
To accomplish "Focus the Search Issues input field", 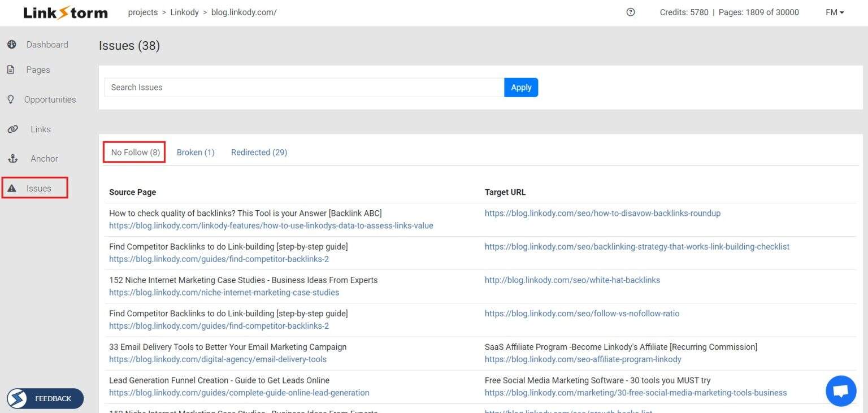I will 304,88.
